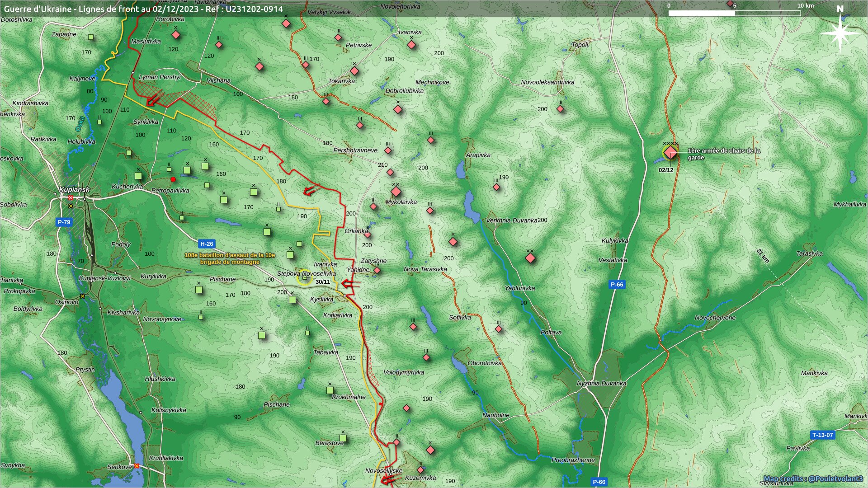Click the @Pouletvolant3 map credits text
Viewport: 868px width, 488px height.
pos(813,479)
